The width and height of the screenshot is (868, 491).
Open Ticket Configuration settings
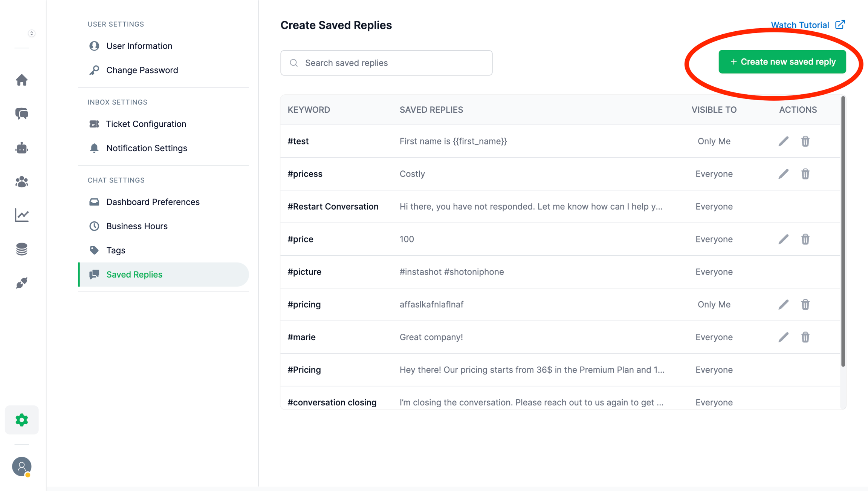pyautogui.click(x=146, y=124)
